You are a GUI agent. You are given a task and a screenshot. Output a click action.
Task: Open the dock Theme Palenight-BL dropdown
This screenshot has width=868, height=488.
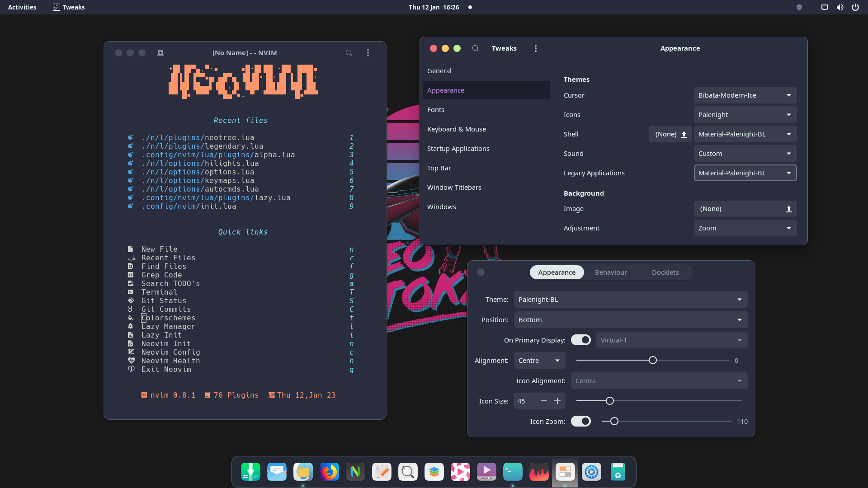(631, 300)
